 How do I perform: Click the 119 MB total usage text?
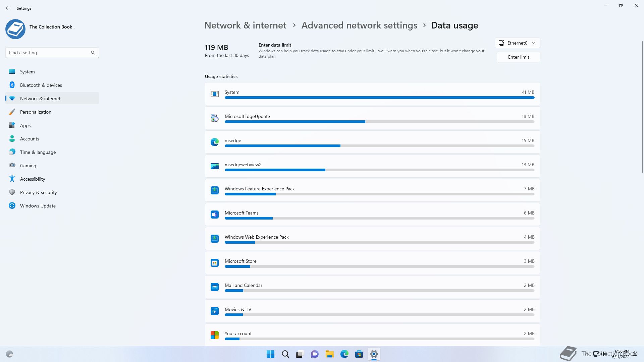point(216,48)
